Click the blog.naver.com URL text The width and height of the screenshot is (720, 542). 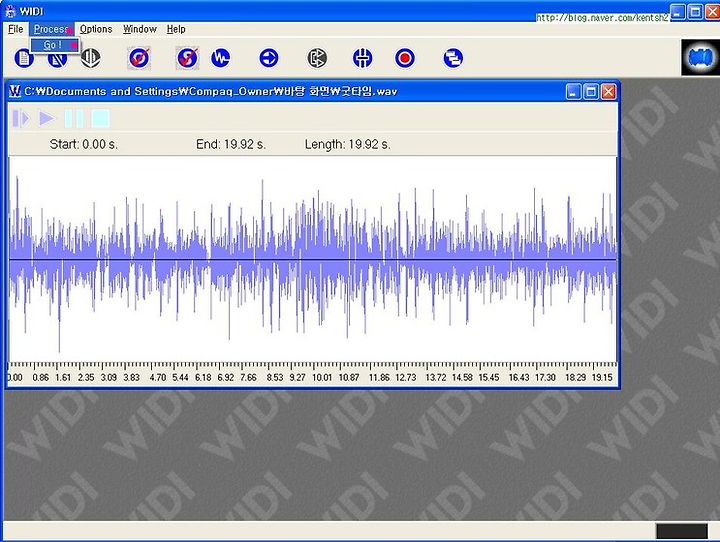click(x=602, y=18)
